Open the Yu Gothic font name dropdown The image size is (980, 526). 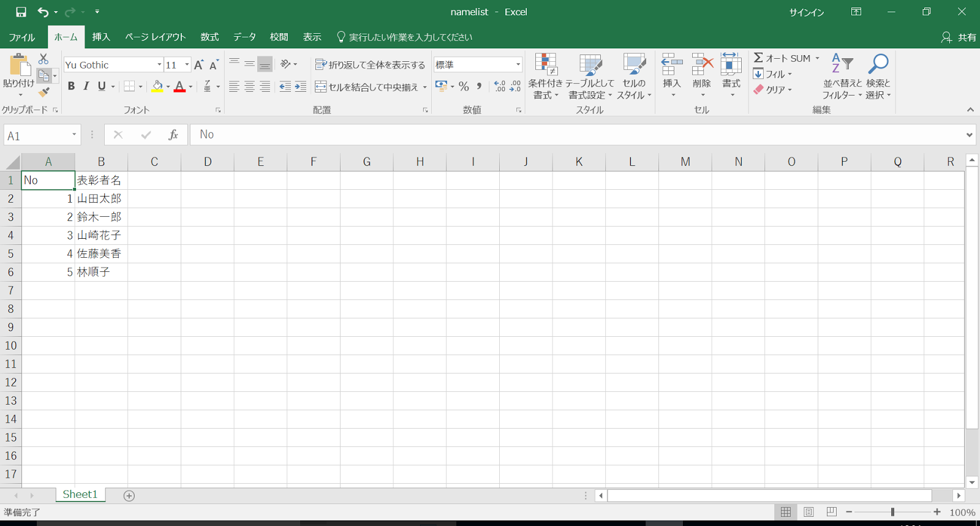point(159,65)
